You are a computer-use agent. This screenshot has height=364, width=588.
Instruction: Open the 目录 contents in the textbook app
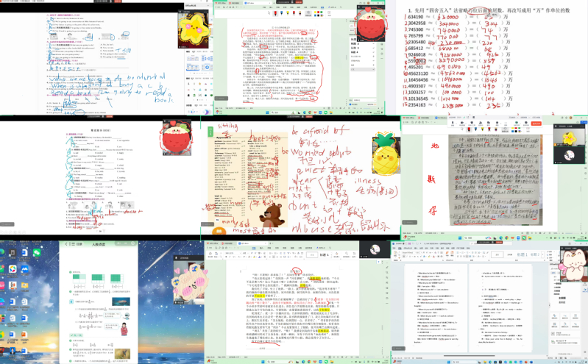pos(77,243)
